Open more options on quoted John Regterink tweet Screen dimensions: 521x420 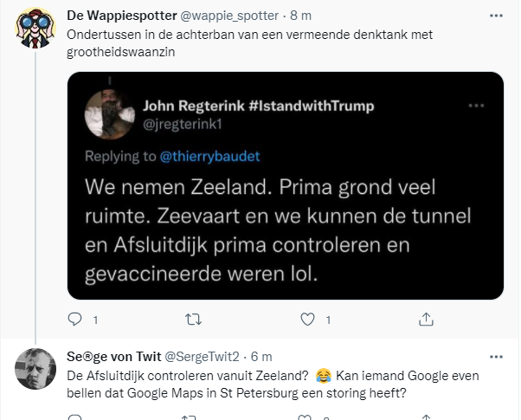tap(476, 106)
